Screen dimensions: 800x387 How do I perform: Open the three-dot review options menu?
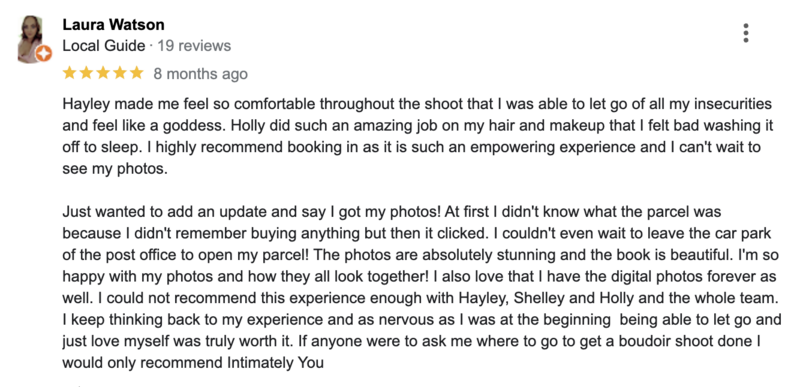coord(746,33)
